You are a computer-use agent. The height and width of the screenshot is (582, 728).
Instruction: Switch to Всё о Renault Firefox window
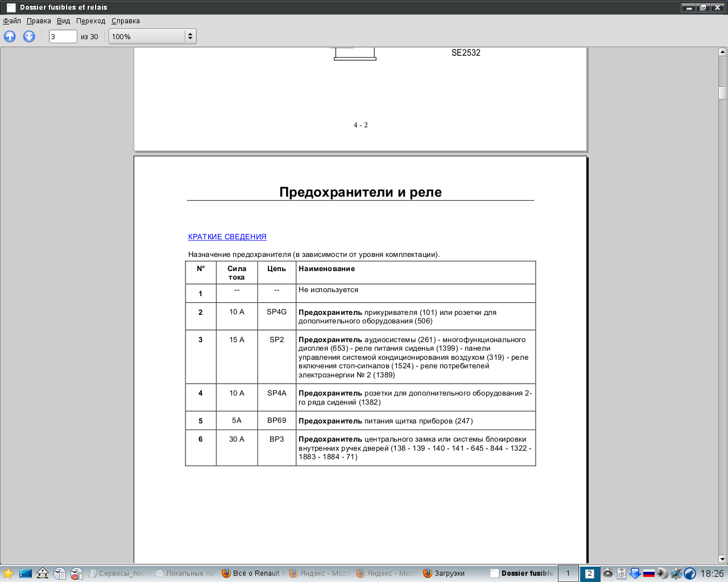point(253,573)
